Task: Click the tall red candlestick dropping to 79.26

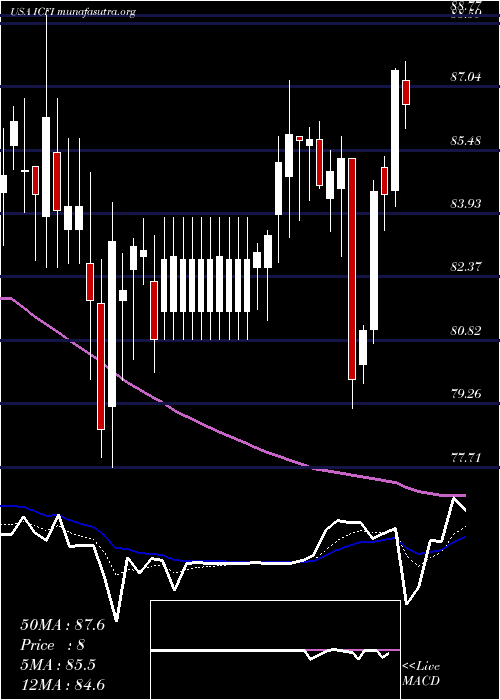Action: pyautogui.click(x=352, y=269)
